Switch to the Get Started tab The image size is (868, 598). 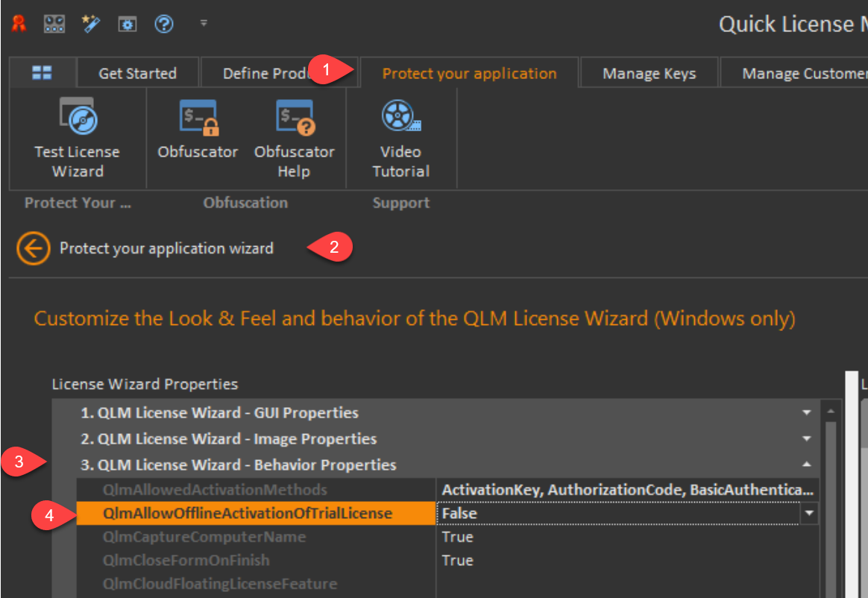(137, 73)
